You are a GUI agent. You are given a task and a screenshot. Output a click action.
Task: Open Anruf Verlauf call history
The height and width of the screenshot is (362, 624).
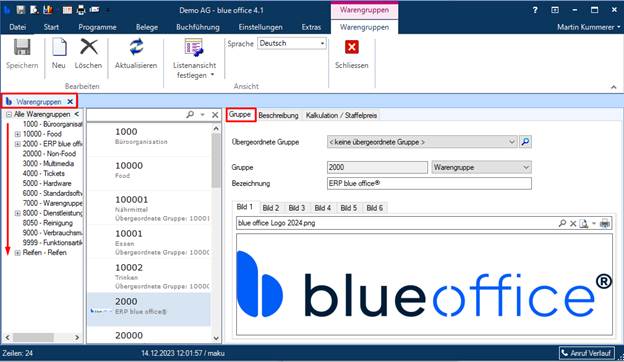click(x=587, y=353)
